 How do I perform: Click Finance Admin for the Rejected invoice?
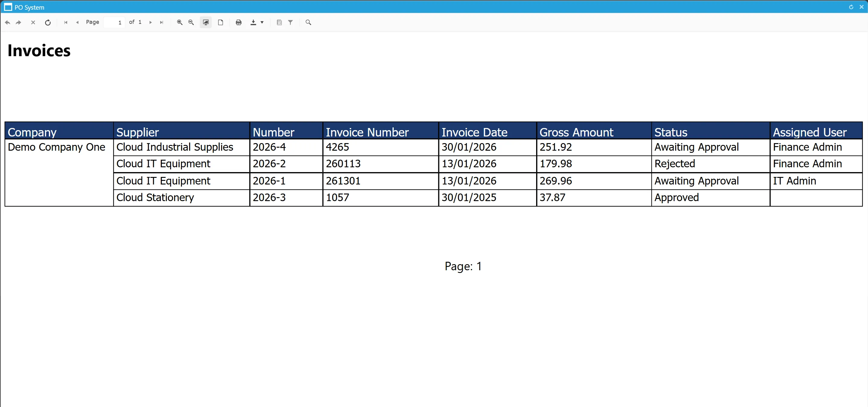[816, 164]
